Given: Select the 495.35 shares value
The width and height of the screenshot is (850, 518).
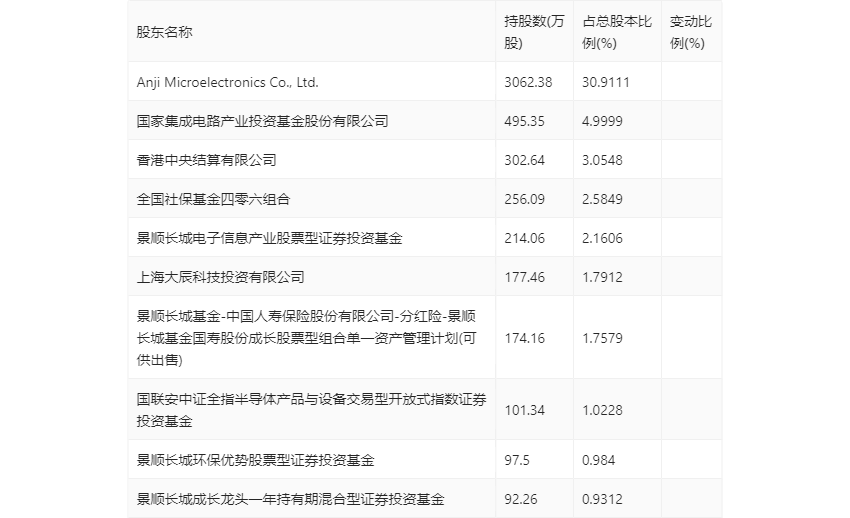Looking at the screenshot, I should (524, 121).
